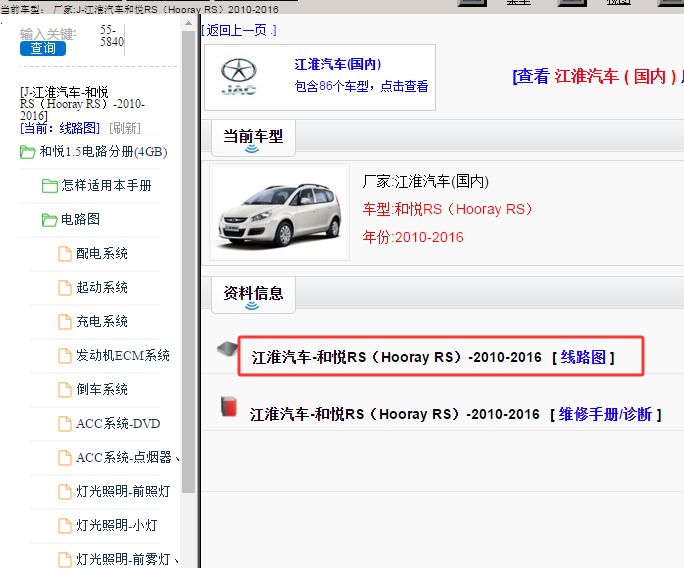Open 配电系统 document
The image size is (684, 568).
[x=102, y=253]
